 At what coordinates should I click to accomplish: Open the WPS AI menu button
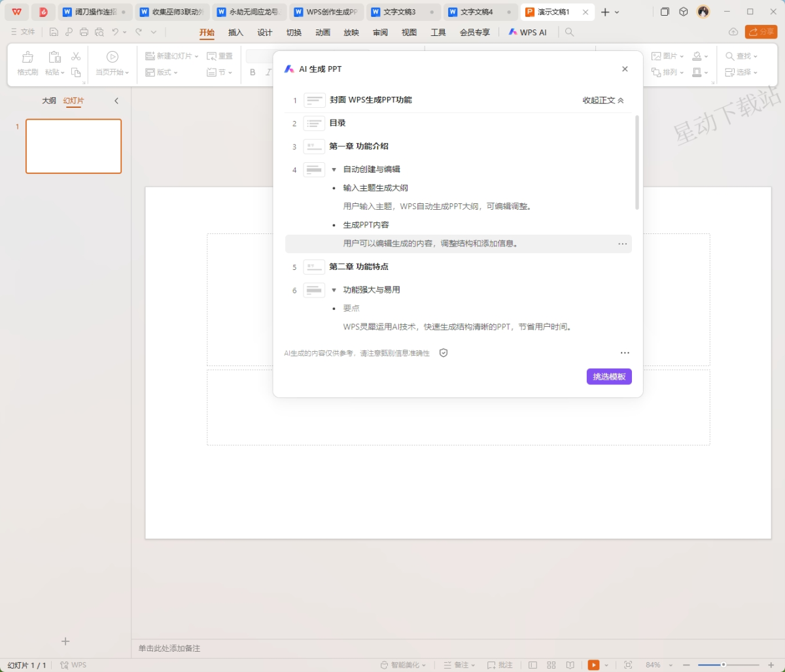527,32
